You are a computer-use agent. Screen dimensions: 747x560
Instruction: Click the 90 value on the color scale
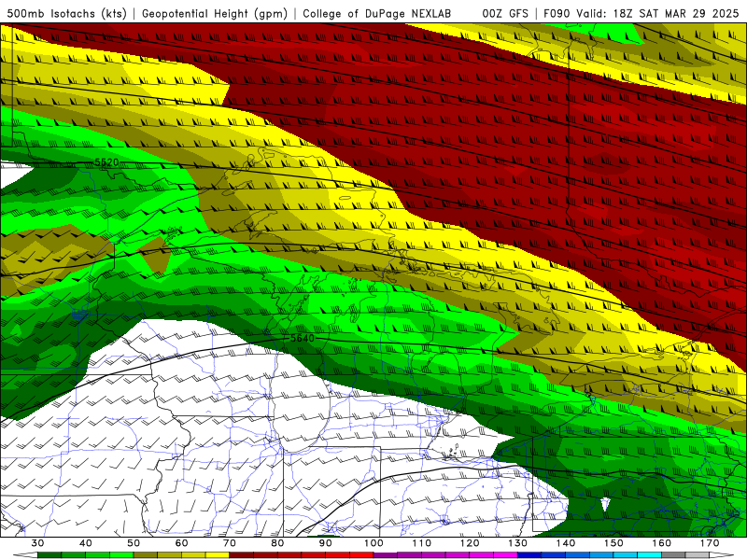coord(326,543)
